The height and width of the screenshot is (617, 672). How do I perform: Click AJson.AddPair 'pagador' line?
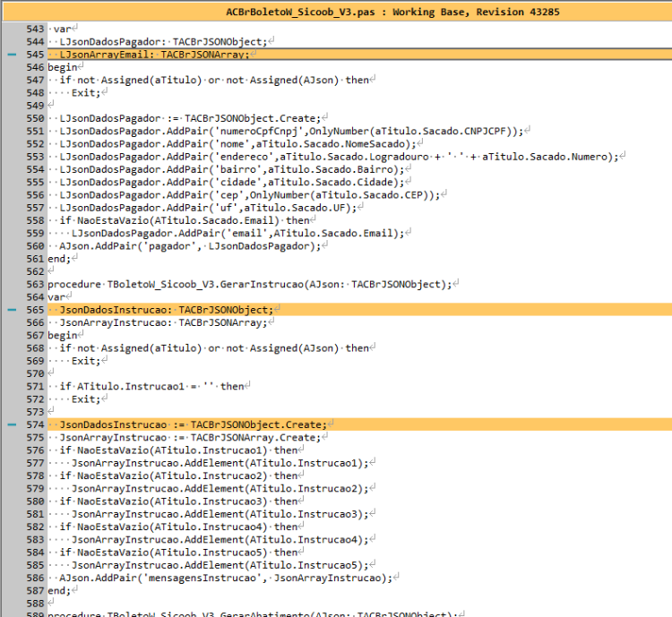(190, 246)
